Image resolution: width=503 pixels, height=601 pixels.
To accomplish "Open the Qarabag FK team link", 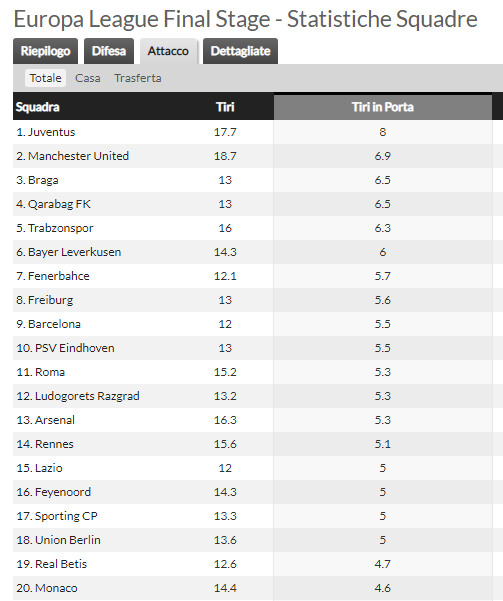I will pyautogui.click(x=59, y=204).
